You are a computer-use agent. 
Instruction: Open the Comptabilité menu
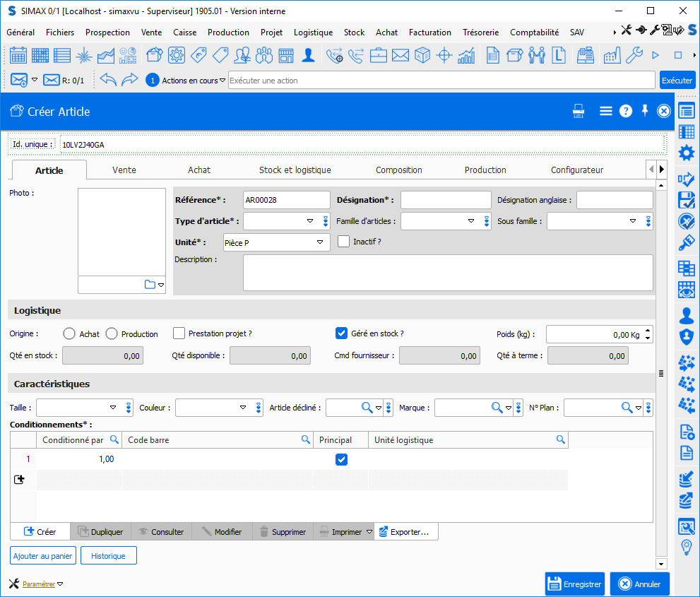click(534, 32)
